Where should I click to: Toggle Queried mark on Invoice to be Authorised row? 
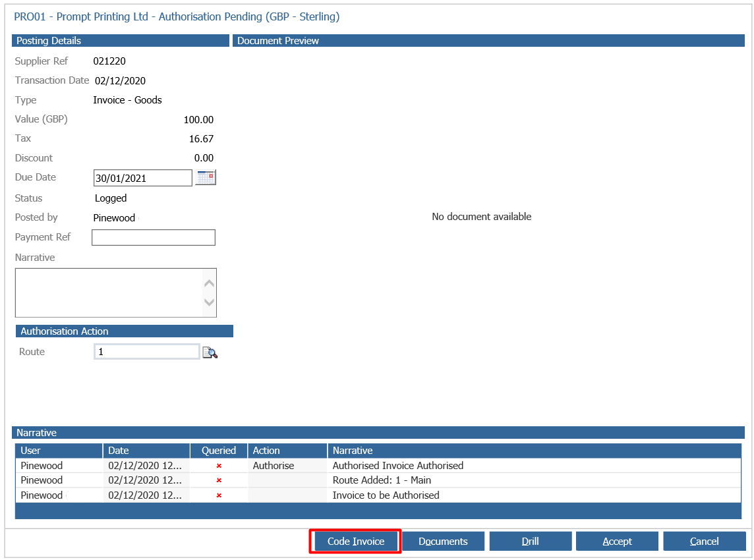coord(219,495)
